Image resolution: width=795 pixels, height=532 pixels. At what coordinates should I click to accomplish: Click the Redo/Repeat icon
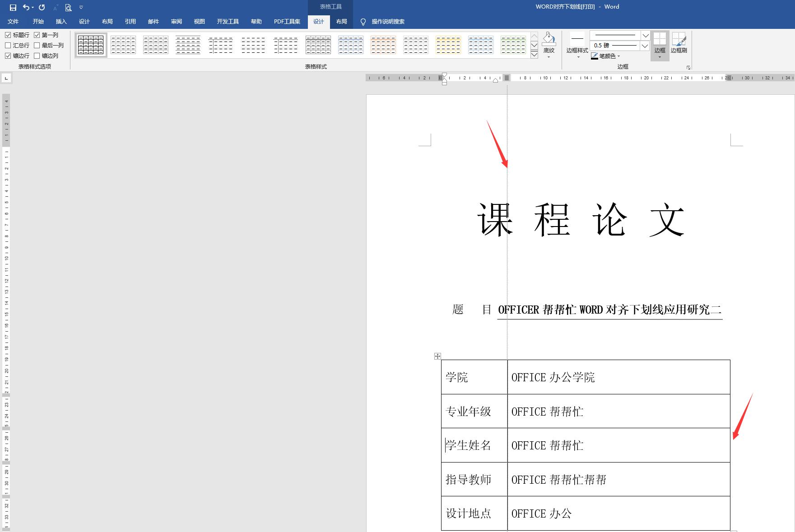pyautogui.click(x=42, y=7)
